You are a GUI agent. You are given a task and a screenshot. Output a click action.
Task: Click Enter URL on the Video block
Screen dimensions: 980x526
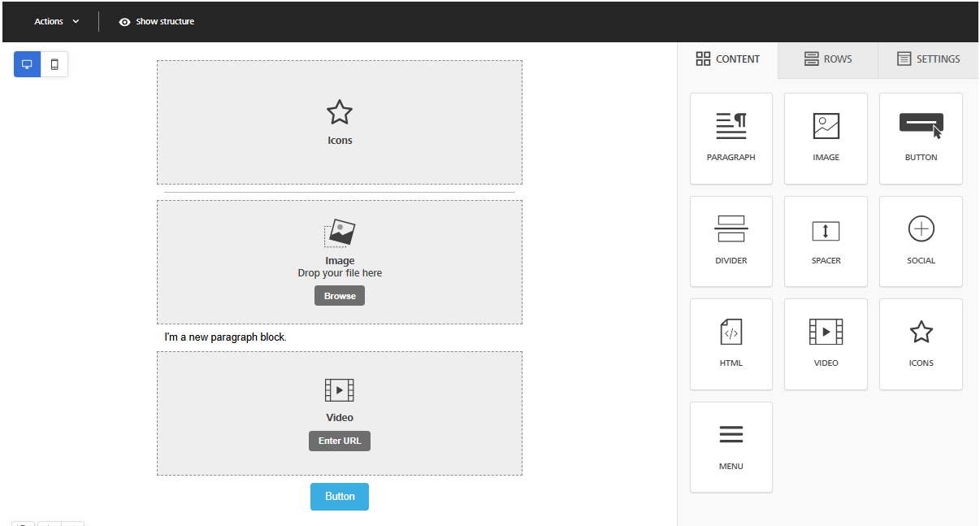point(339,441)
